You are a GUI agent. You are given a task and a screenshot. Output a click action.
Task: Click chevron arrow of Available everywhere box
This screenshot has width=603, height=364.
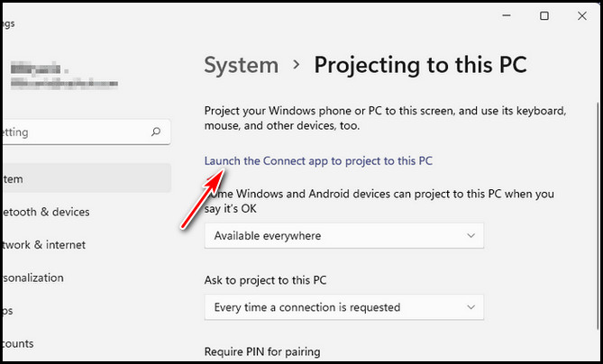pyautogui.click(x=471, y=236)
